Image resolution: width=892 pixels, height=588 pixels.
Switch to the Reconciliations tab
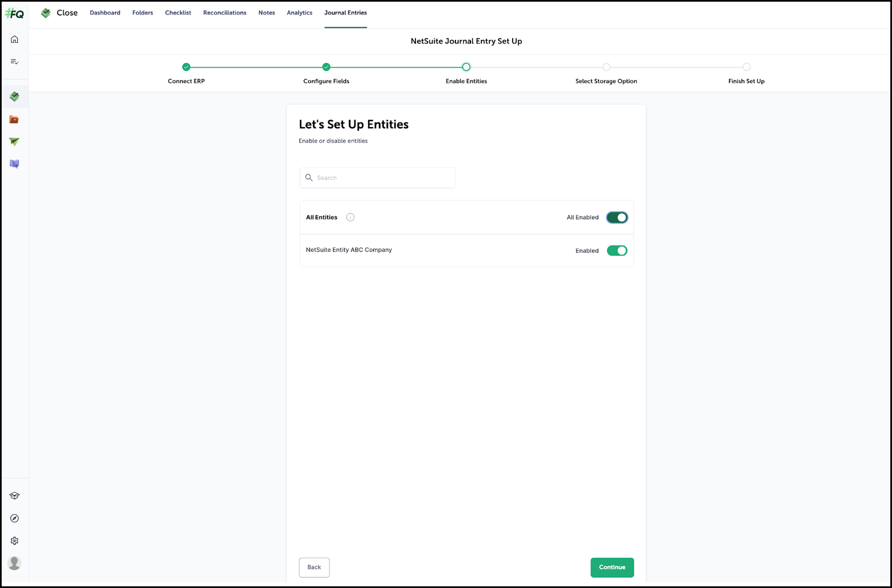[x=224, y=13]
